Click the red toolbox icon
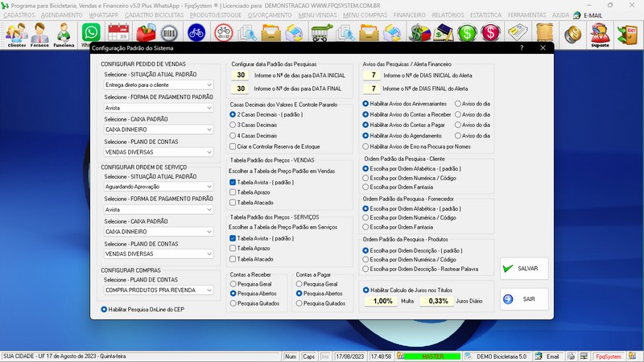Viewport: 644px width, 362px height. 147,33
